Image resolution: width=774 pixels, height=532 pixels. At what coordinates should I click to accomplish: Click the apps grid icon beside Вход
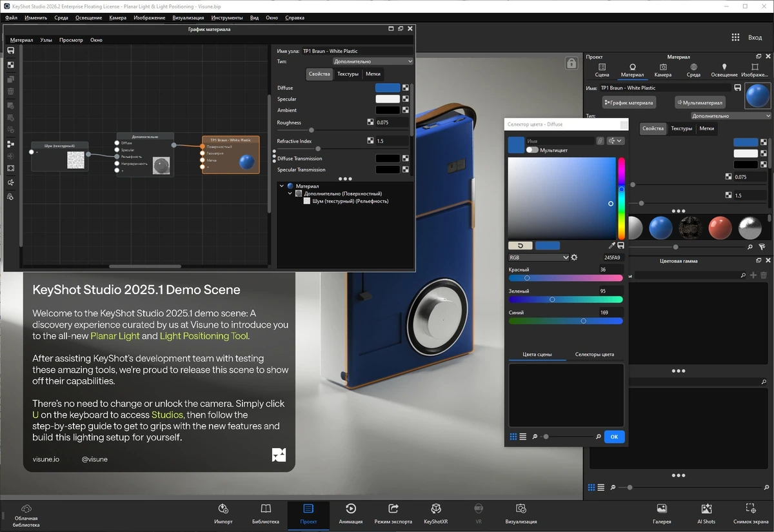pos(735,37)
